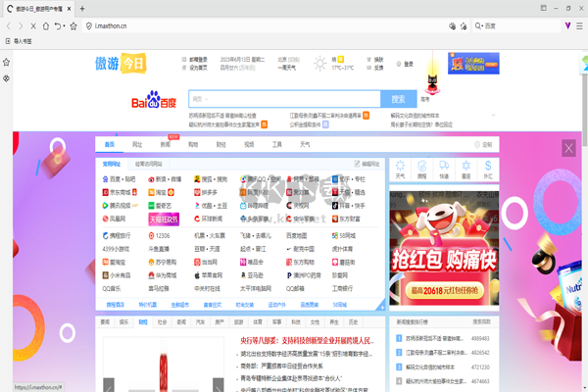Image resolution: width=588 pixels, height=392 pixels.
Task: Switch to the 视频 navigation tab
Action: click(x=249, y=144)
